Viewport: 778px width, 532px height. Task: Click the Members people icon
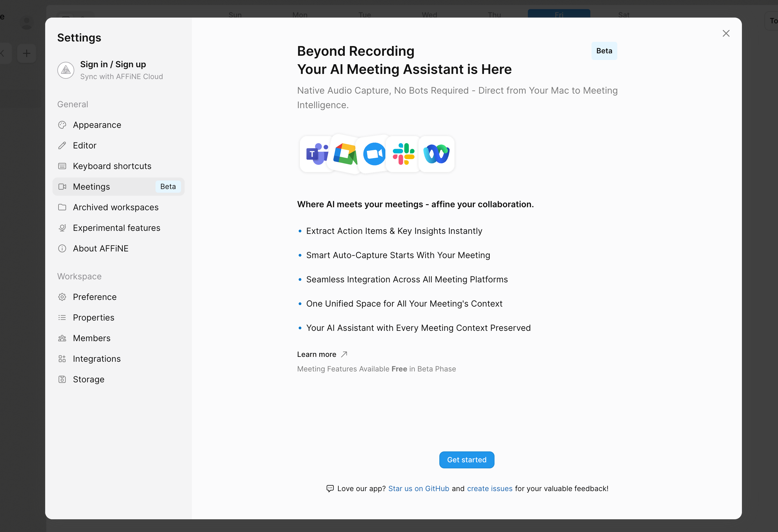(x=62, y=338)
